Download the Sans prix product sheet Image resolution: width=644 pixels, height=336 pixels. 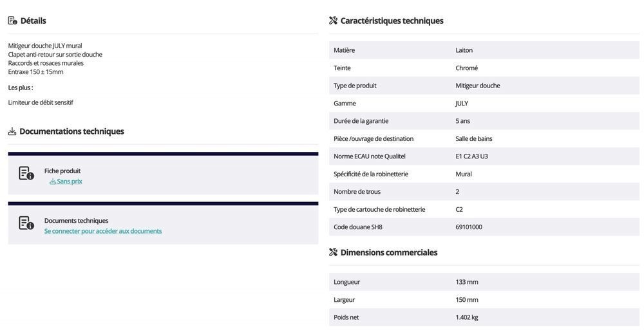(70, 182)
